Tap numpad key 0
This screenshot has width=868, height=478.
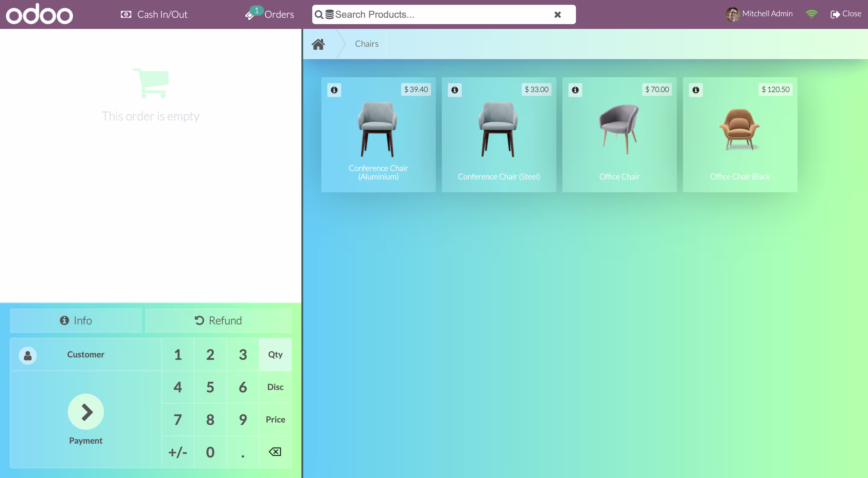pos(210,452)
